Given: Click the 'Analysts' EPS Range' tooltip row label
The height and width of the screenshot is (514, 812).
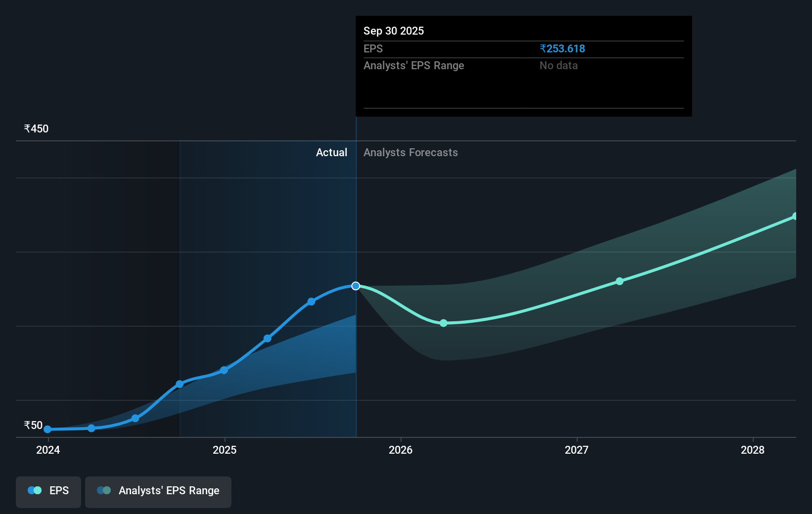Looking at the screenshot, I should (x=414, y=65).
